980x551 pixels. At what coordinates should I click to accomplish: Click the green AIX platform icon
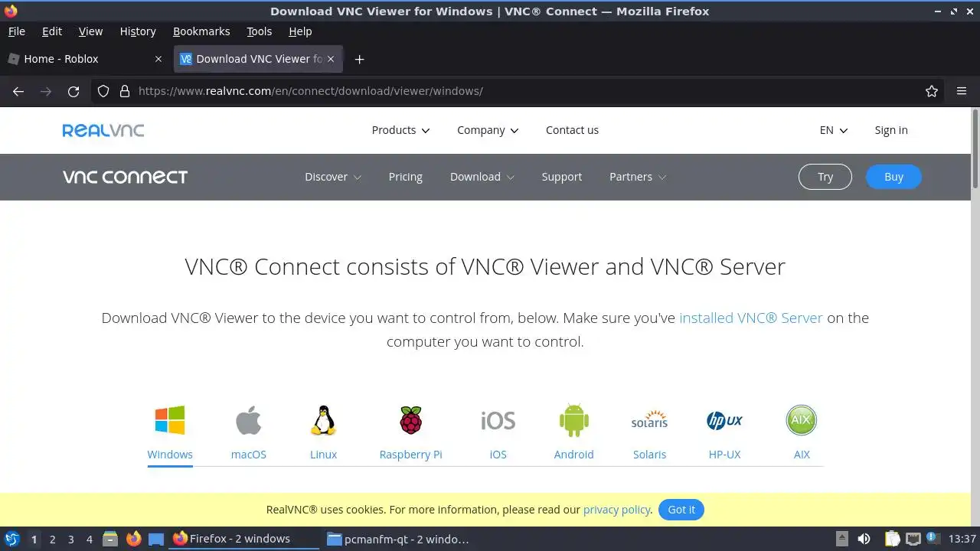[x=802, y=420]
